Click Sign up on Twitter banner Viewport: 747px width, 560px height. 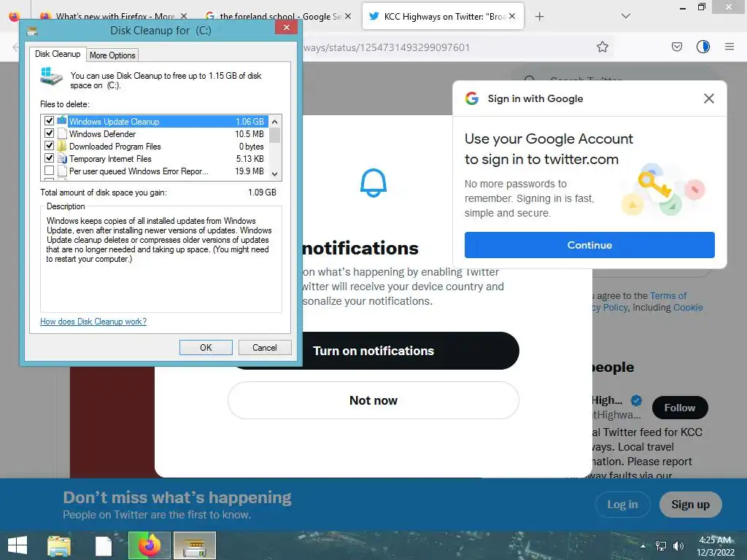coord(690,505)
